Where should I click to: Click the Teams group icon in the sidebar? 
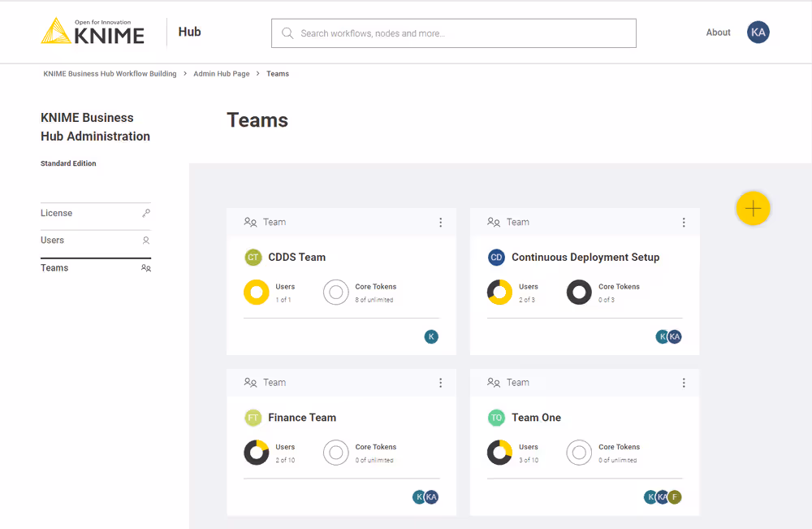[x=146, y=267]
